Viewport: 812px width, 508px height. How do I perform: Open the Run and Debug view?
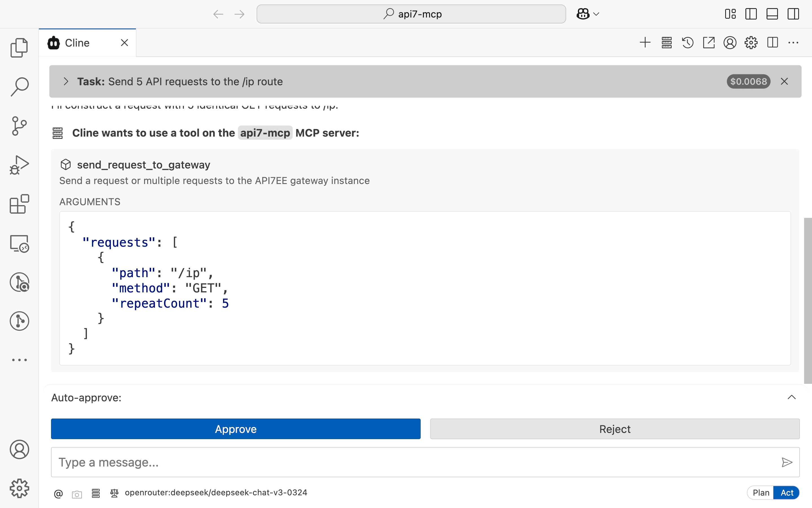tap(19, 165)
